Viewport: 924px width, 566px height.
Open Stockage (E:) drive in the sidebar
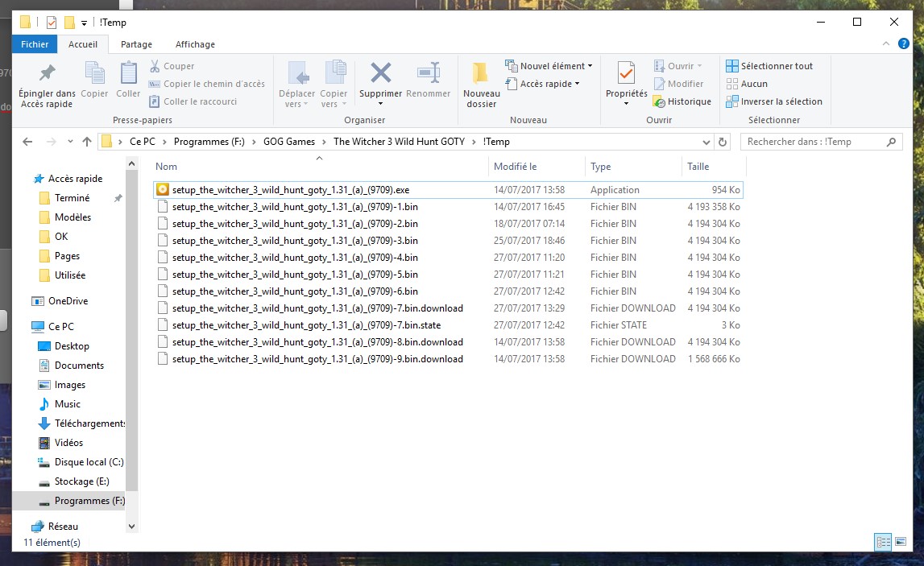[x=74, y=481]
